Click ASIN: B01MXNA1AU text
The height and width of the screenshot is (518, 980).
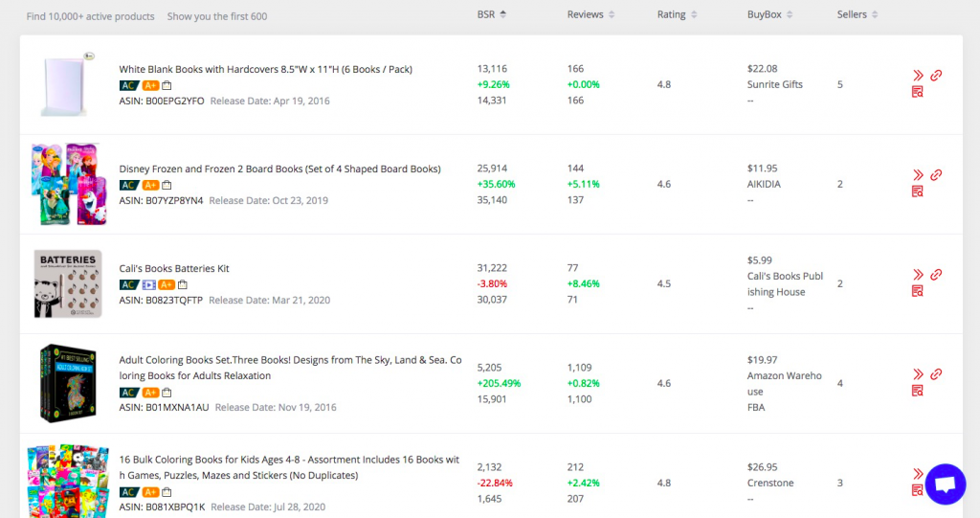(164, 407)
